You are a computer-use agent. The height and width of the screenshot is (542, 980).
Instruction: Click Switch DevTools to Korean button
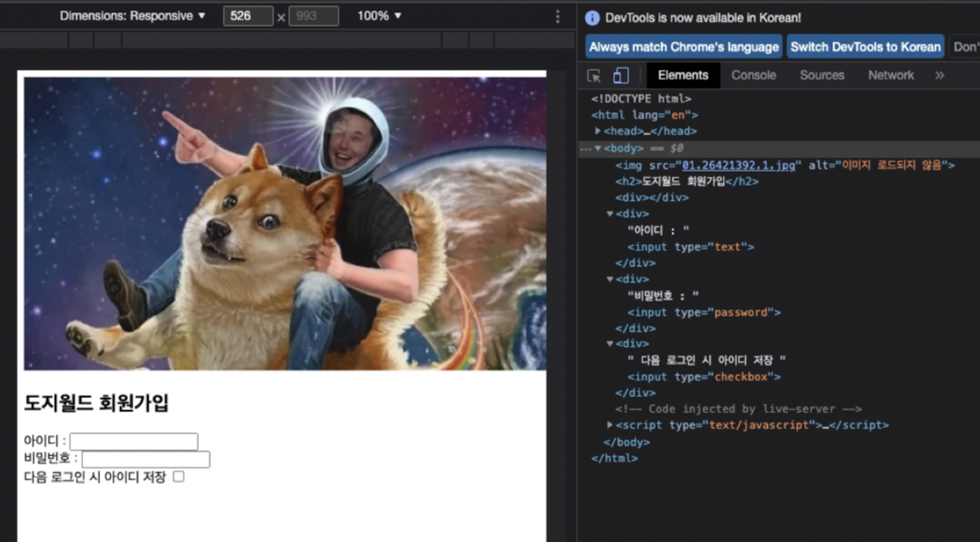pyautogui.click(x=865, y=47)
